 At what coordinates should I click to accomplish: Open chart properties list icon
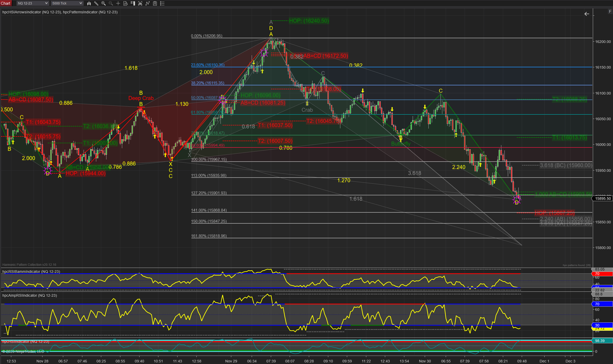tap(162, 3)
